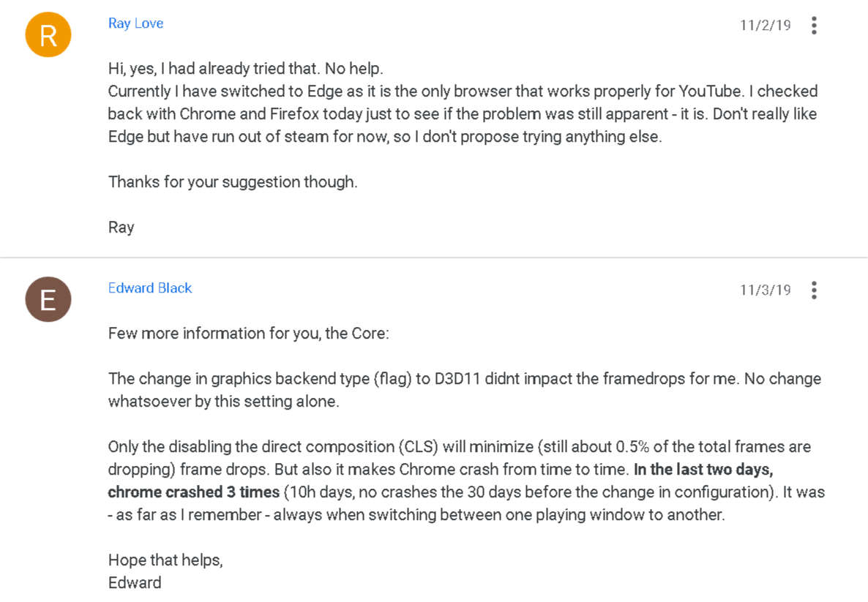Open three-dot menu on Edward Black's post
This screenshot has width=868, height=602.
(814, 290)
